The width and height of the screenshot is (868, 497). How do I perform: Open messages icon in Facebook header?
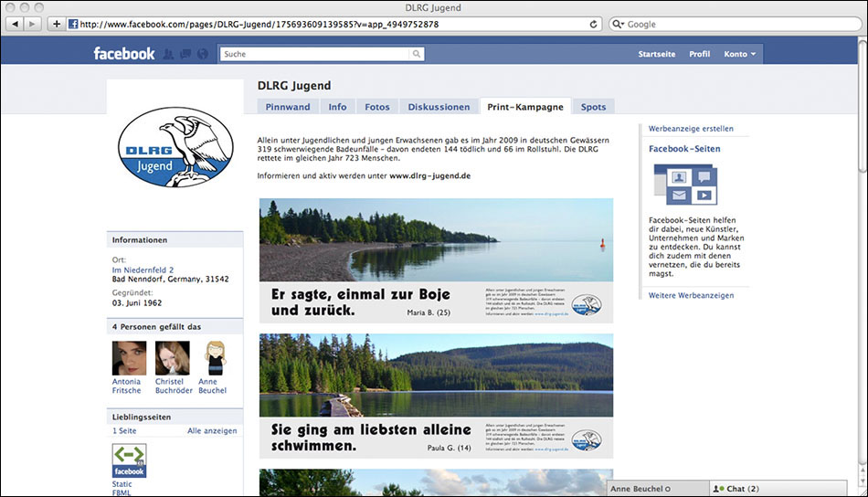185,54
